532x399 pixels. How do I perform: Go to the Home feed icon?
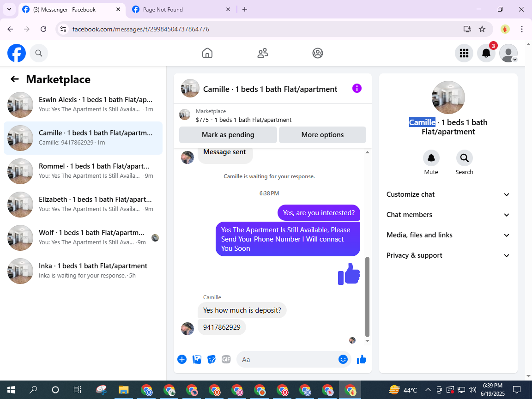pyautogui.click(x=207, y=53)
